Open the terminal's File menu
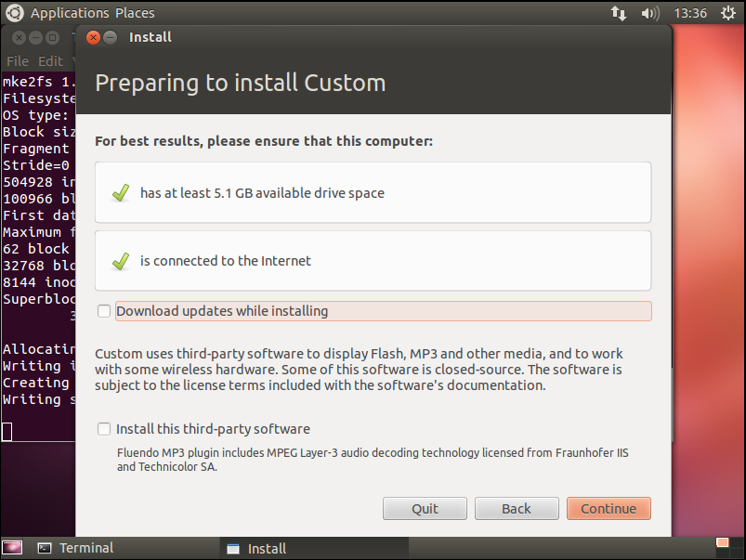This screenshot has width=746, height=560. [18, 61]
